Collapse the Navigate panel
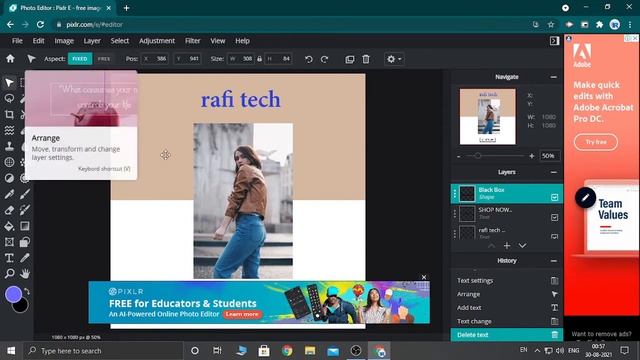The width and height of the screenshot is (640, 360). point(553,77)
